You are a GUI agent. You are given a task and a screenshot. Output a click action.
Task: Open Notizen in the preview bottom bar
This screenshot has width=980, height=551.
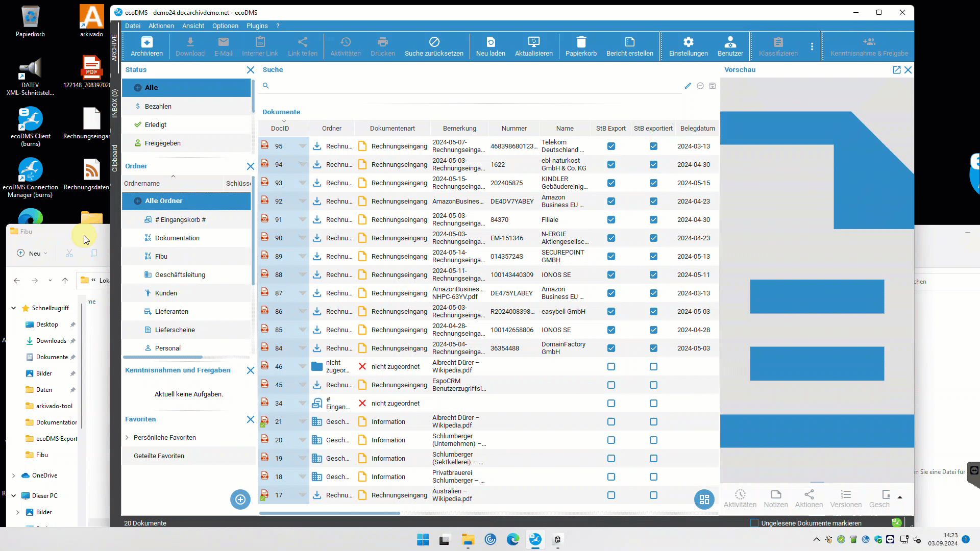click(775, 498)
